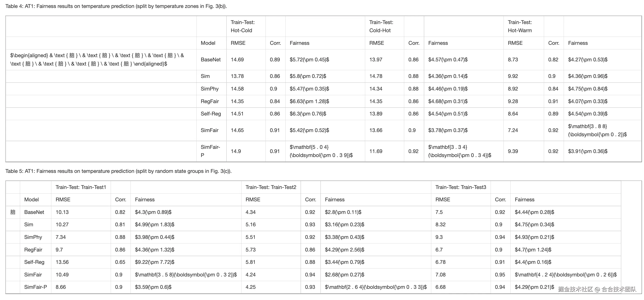Click the raw LaTeX '\begin{aligned}' cell
The width and height of the screenshot is (644, 300).
click(x=97, y=59)
